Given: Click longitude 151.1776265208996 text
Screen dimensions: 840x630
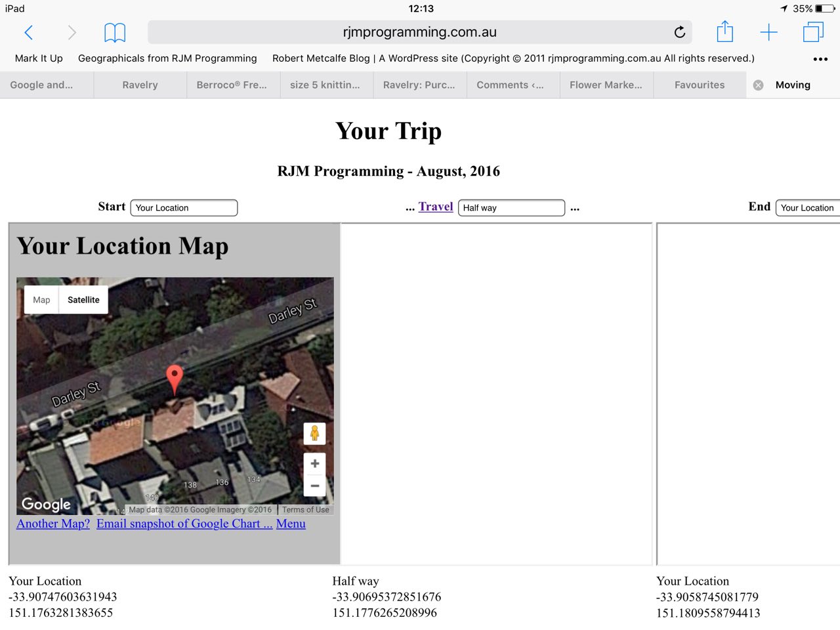Looking at the screenshot, I should point(385,613).
